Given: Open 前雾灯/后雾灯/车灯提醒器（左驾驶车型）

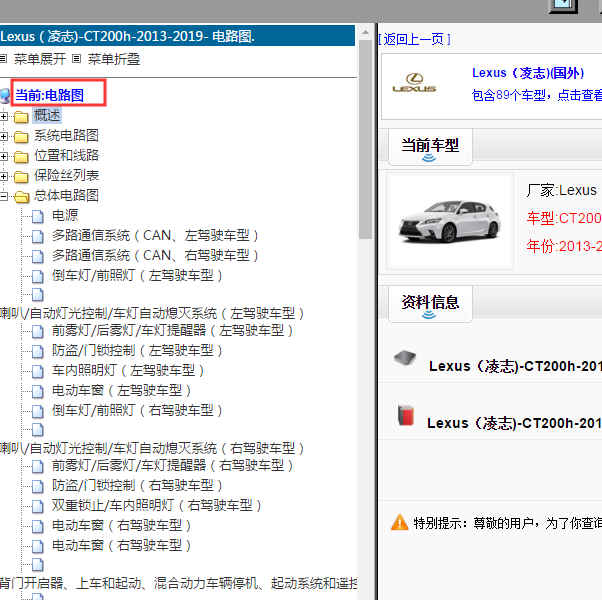Looking at the screenshot, I should [173, 330].
